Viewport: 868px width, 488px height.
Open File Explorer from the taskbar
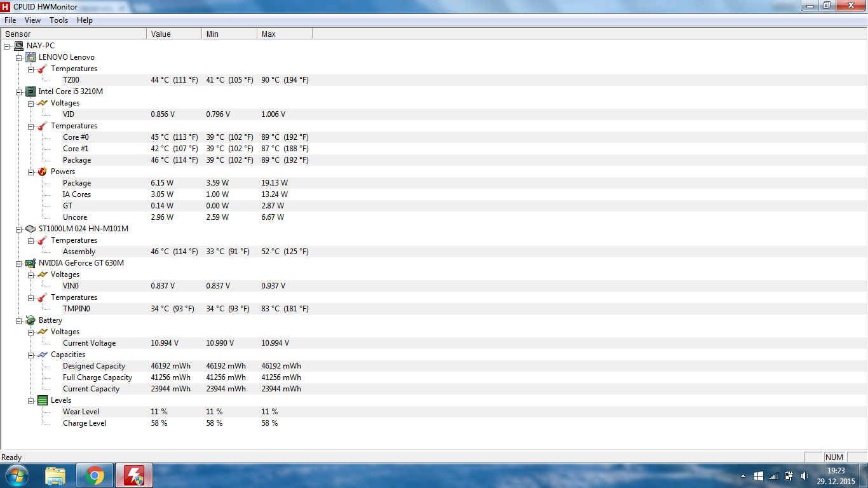coord(56,475)
